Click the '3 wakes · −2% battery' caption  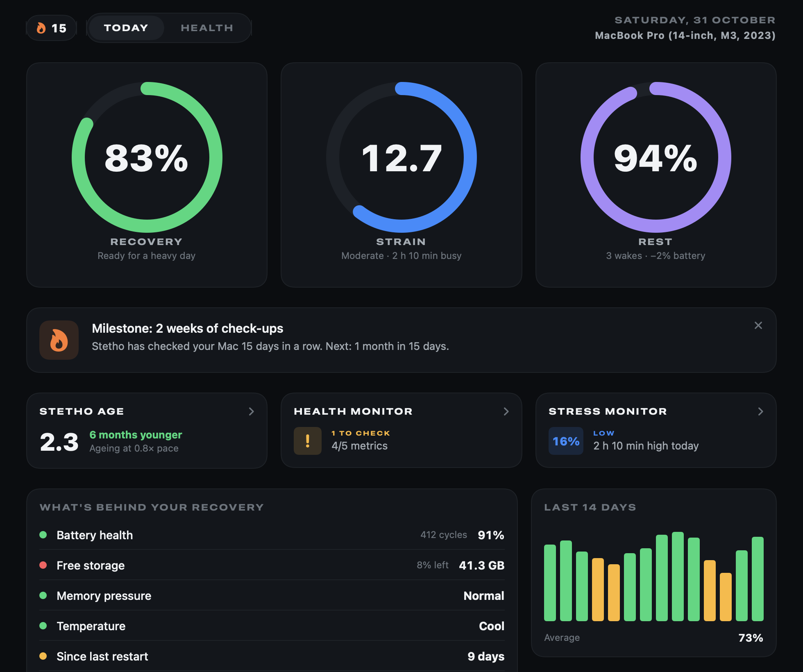click(656, 256)
